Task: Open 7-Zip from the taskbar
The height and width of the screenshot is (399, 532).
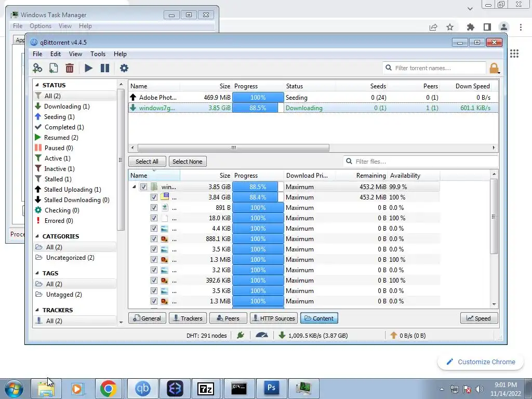Action: tap(206, 389)
